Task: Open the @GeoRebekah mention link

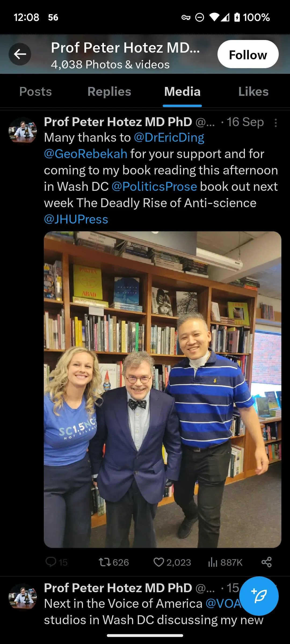Action: 86,154
